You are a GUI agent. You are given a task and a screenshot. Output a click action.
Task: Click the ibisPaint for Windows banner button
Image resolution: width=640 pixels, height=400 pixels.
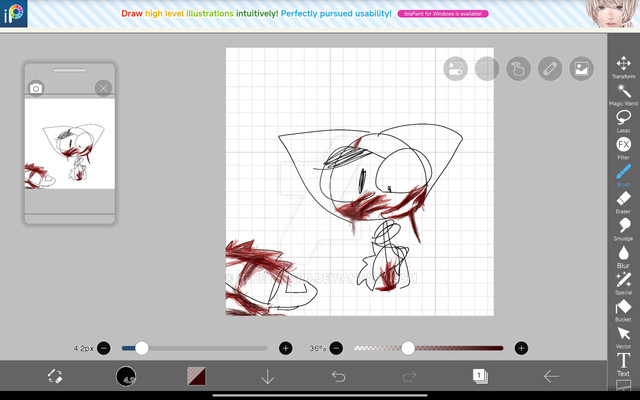(443, 14)
